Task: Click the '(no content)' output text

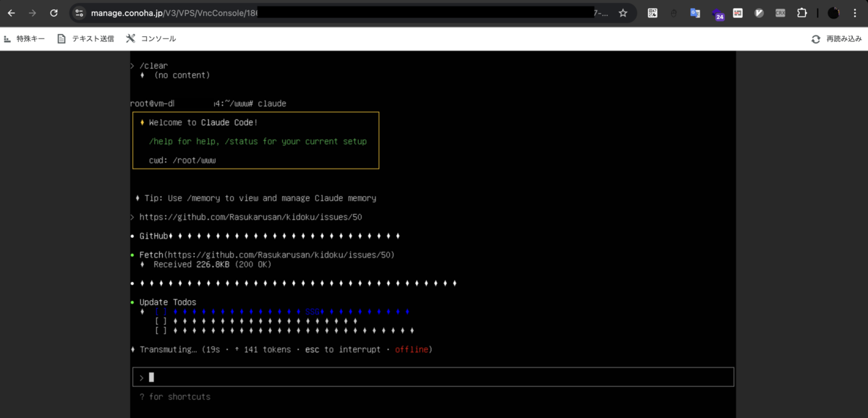Action: pos(182,75)
